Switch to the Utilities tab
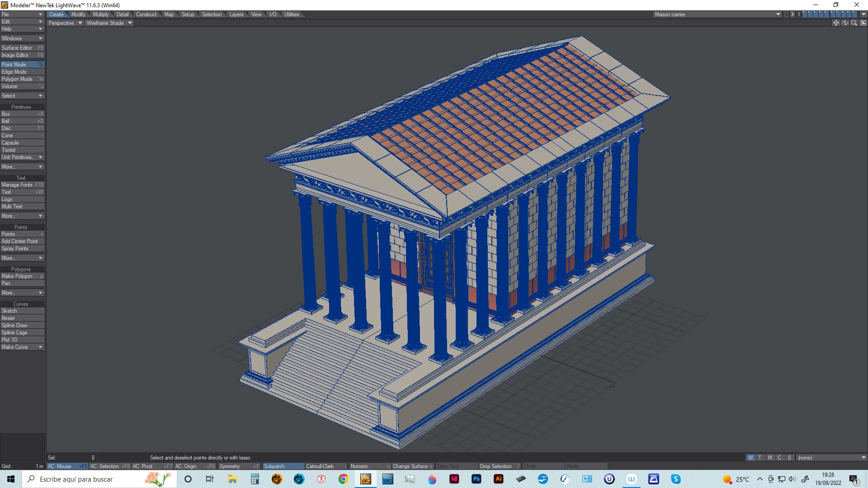 pyautogui.click(x=292, y=14)
